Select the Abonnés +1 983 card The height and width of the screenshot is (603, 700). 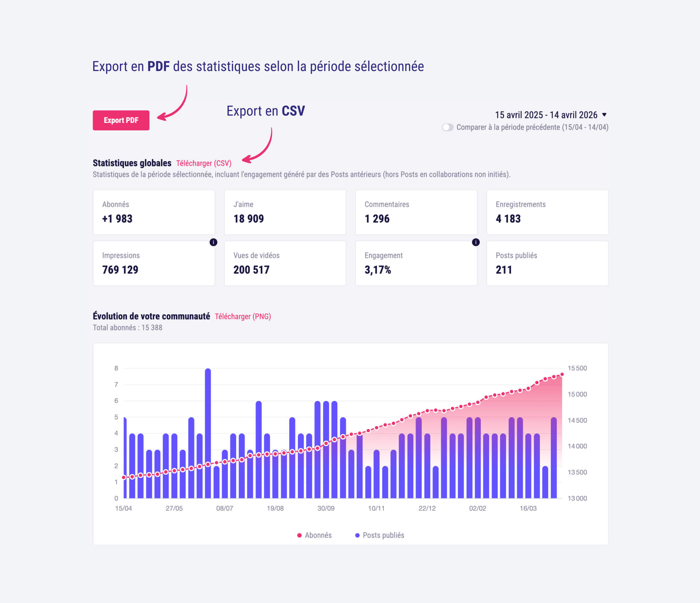[154, 212]
